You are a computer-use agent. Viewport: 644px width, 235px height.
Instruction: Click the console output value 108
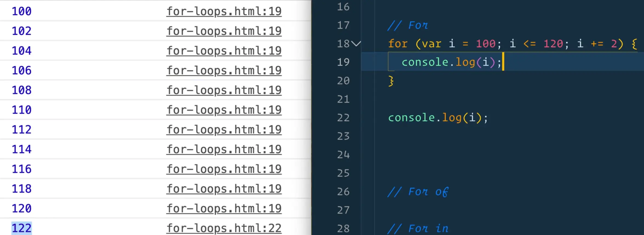point(21,90)
